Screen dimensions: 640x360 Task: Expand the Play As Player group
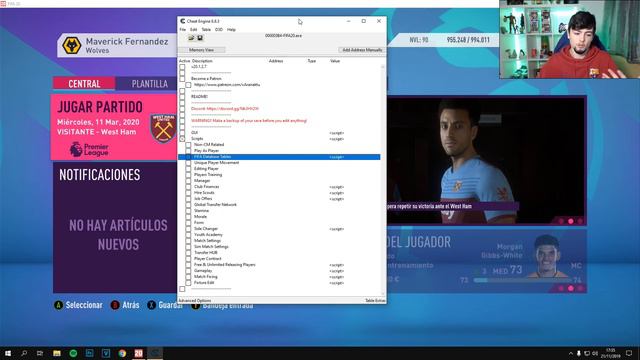click(188, 151)
